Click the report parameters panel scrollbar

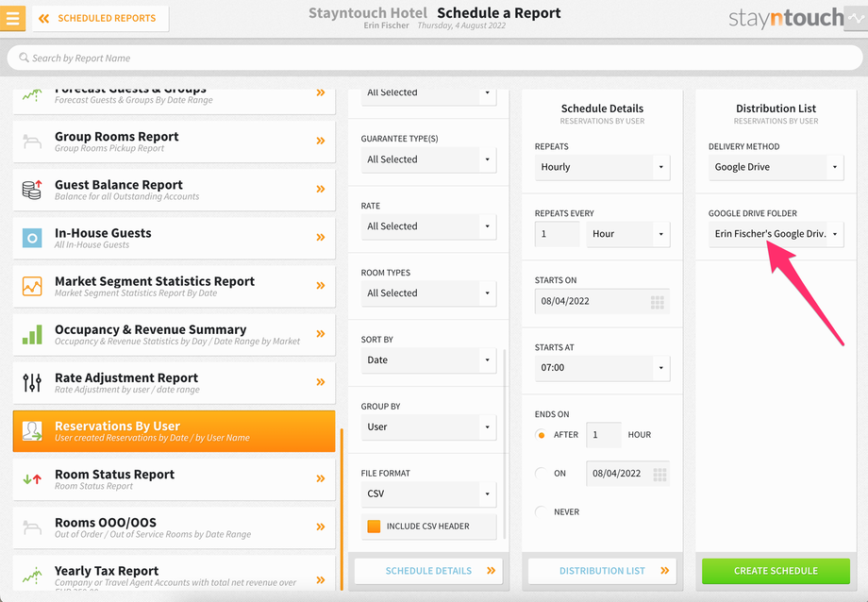pyautogui.click(x=505, y=443)
